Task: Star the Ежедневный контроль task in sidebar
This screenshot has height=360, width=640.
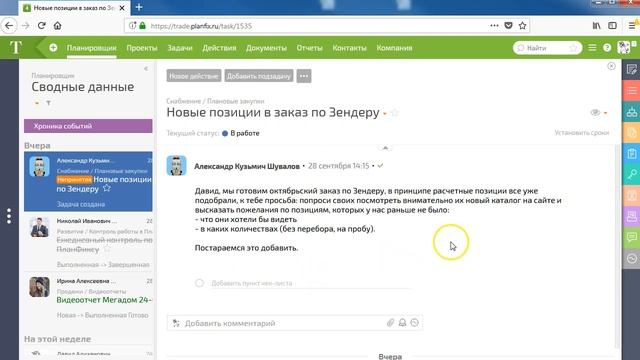Action: click(x=107, y=249)
